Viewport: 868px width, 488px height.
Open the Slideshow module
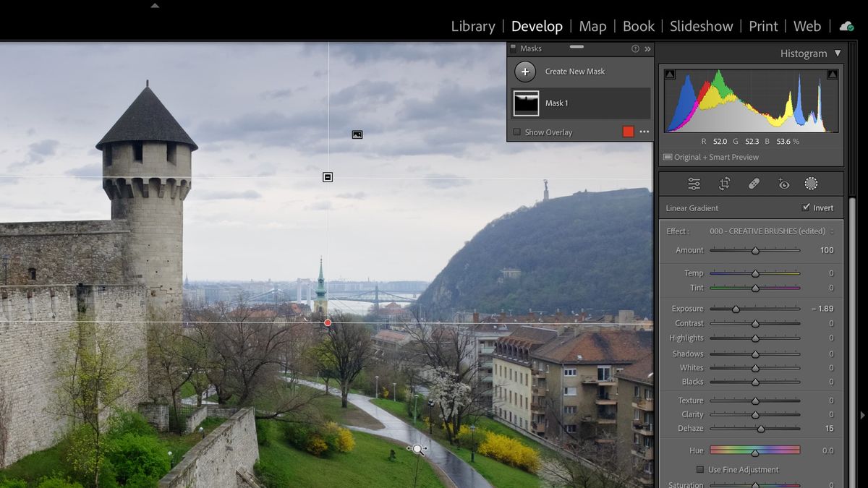click(x=700, y=26)
